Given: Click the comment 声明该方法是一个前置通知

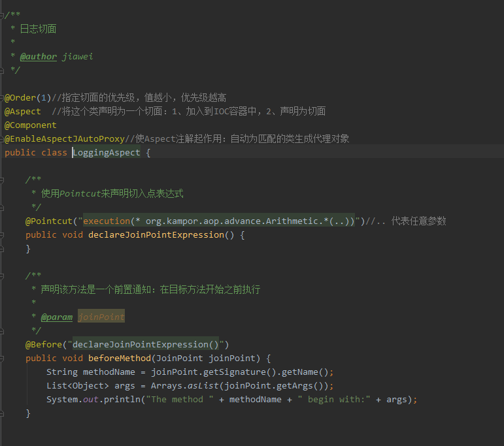Looking at the screenshot, I should [96, 290].
